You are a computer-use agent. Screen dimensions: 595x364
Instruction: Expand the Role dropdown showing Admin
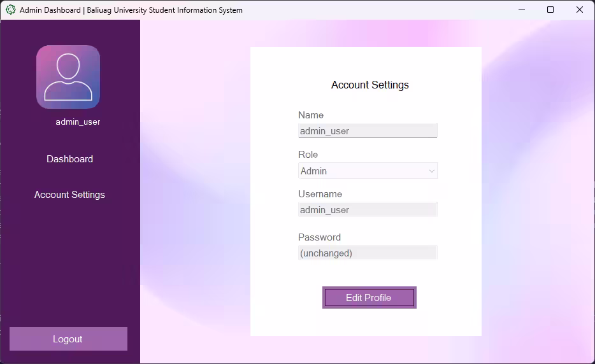coord(368,171)
